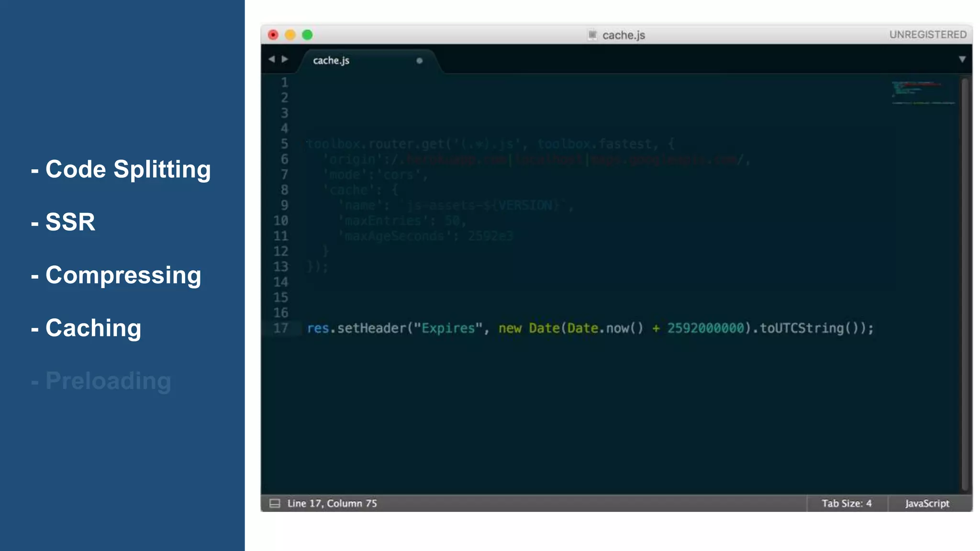This screenshot has height=551, width=980.
Task: Click the dimmed toolbox.router.get line
Action: point(490,143)
